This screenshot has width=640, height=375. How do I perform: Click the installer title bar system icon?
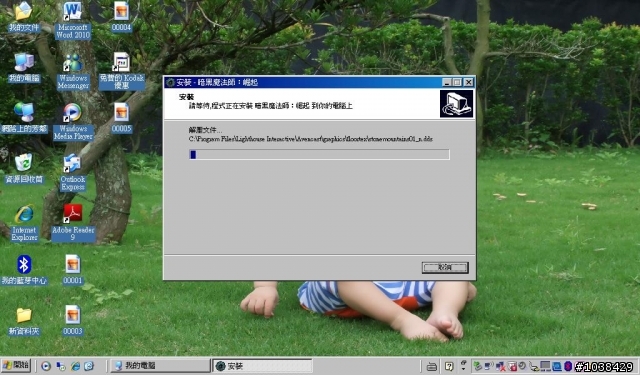170,82
